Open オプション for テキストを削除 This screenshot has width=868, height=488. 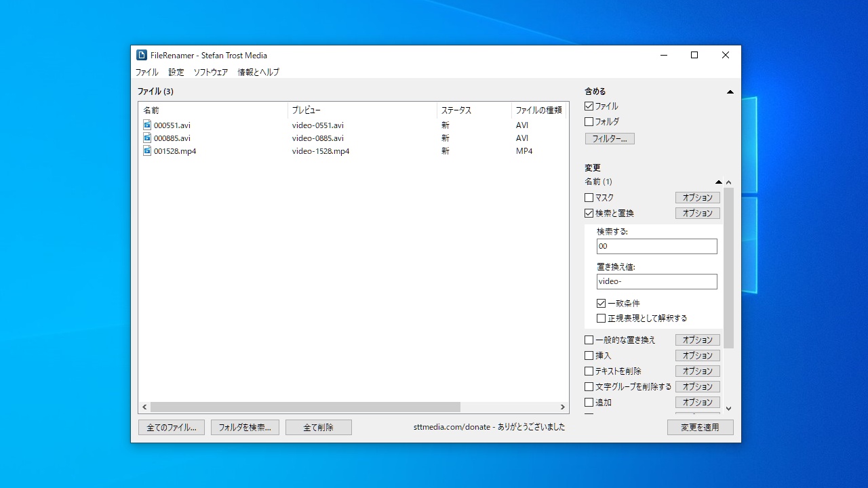698,371
